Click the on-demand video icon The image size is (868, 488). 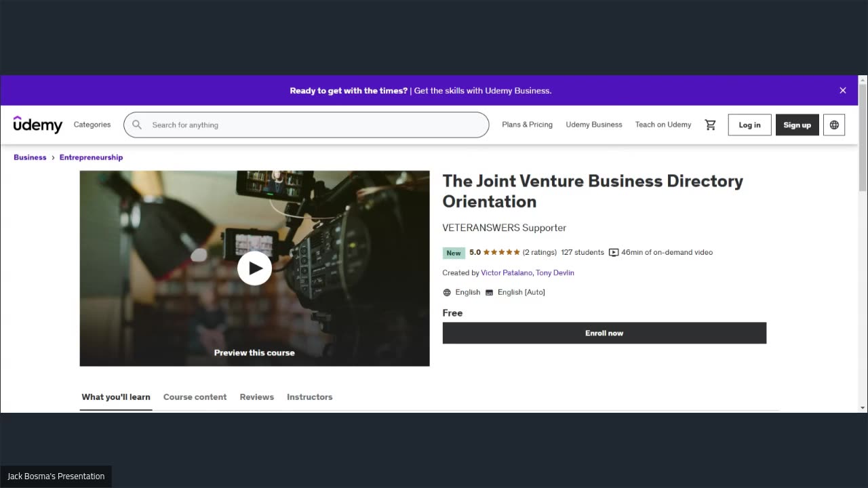614,252
